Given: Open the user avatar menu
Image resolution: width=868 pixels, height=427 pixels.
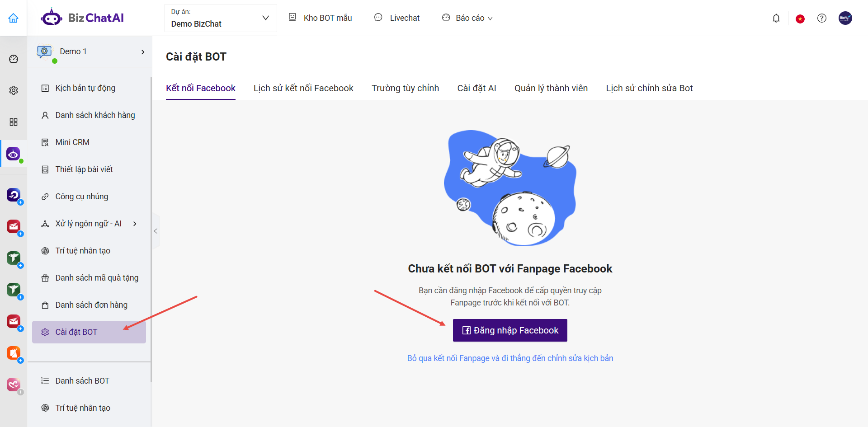Looking at the screenshot, I should [x=845, y=18].
